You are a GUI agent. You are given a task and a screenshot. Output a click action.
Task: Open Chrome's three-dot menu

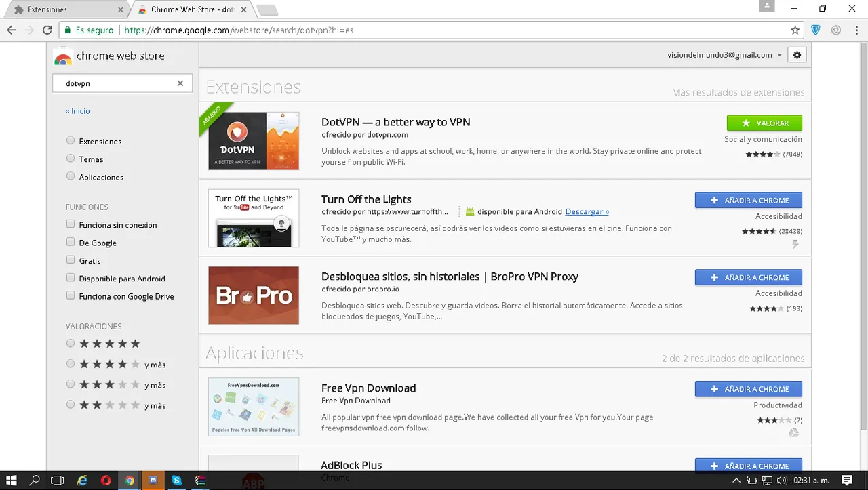tap(855, 30)
